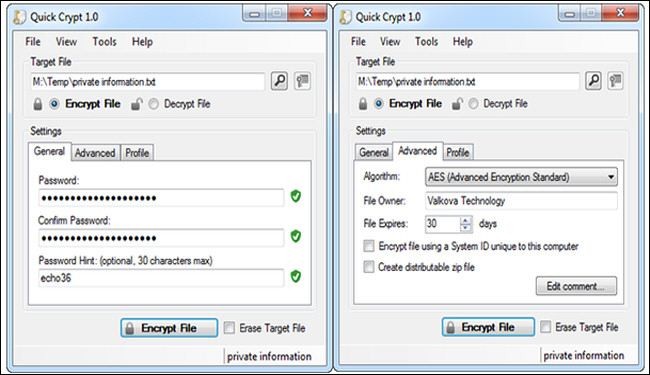Click the Quick Crypt app icon in right title bar
Screen dimensions: 650x375
coord(345,17)
